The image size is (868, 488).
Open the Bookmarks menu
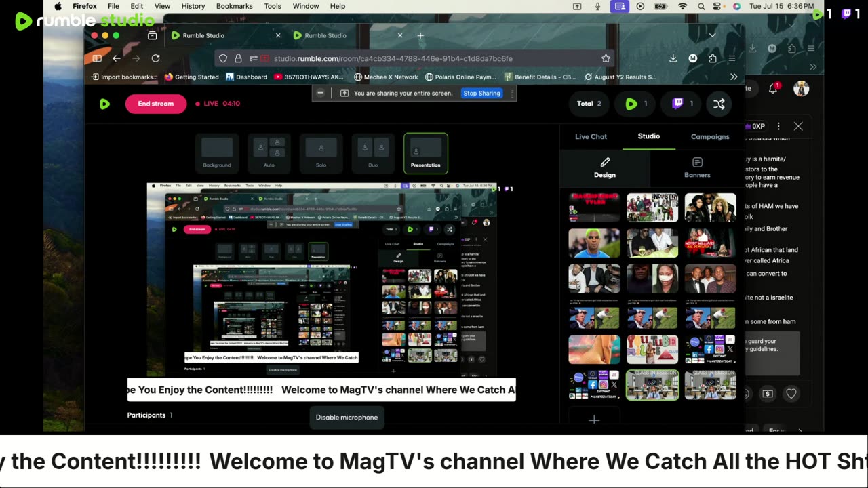point(234,6)
